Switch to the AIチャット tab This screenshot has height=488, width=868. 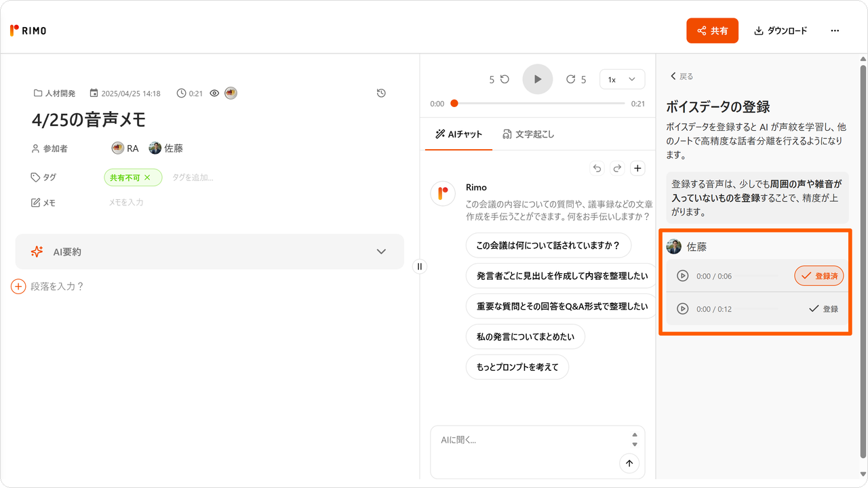pyautogui.click(x=459, y=134)
